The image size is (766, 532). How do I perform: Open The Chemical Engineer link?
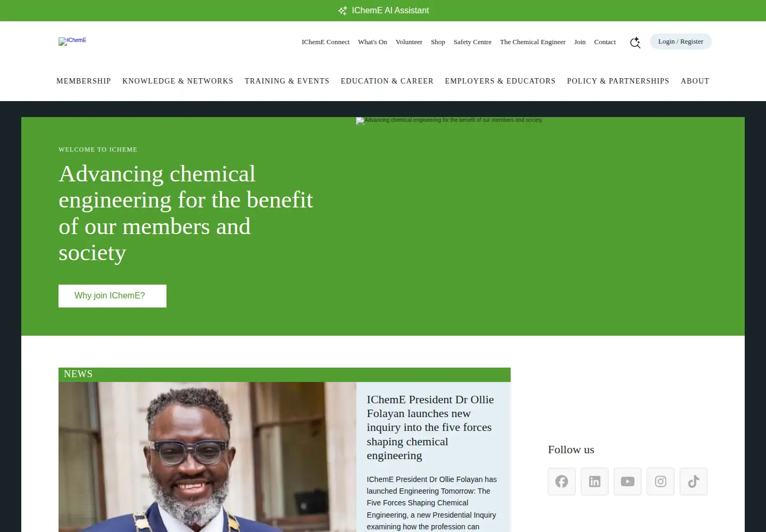532,42
